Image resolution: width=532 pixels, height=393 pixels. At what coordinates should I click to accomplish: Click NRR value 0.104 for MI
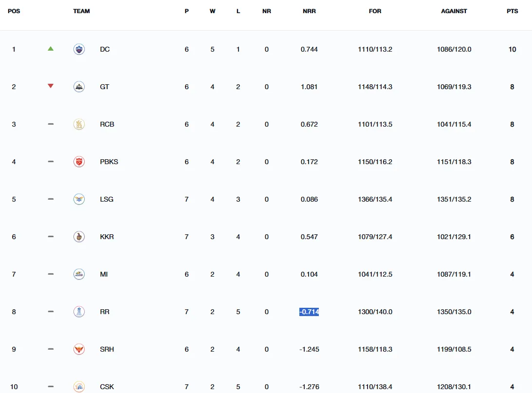(x=309, y=274)
